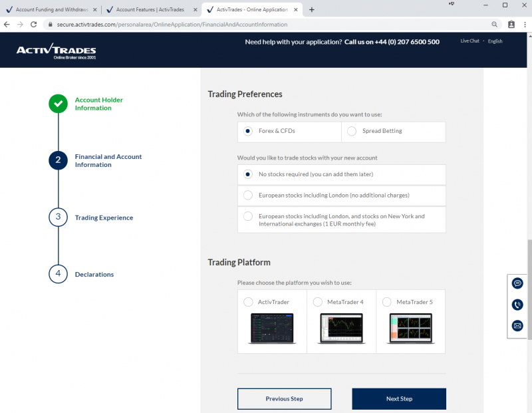
Task: Click the step 2 circle icon
Action: [58, 160]
